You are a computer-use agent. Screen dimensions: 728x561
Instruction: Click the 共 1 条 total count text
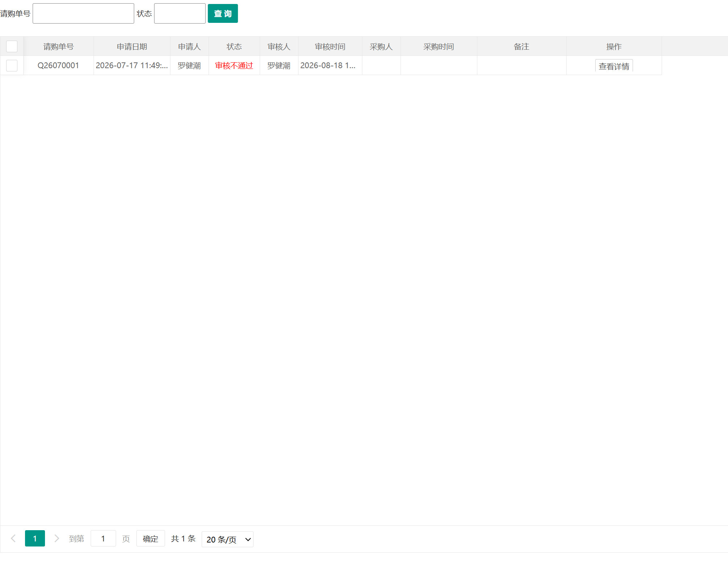point(183,539)
